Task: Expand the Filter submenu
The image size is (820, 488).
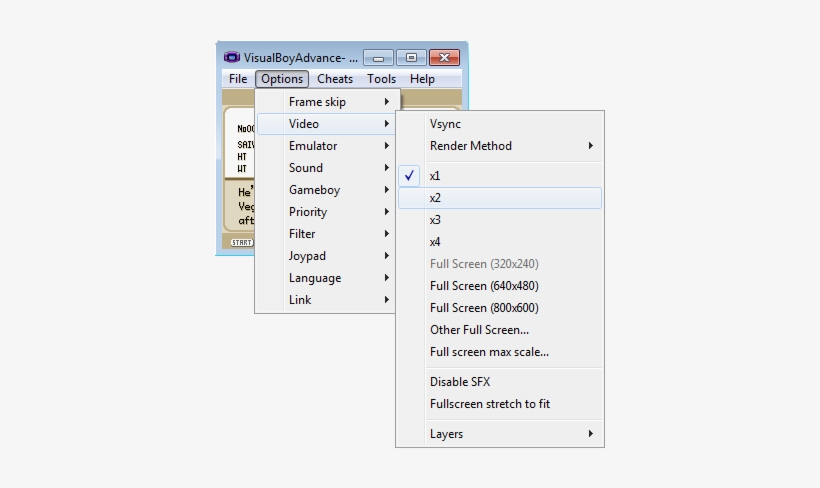Action: click(x=326, y=234)
